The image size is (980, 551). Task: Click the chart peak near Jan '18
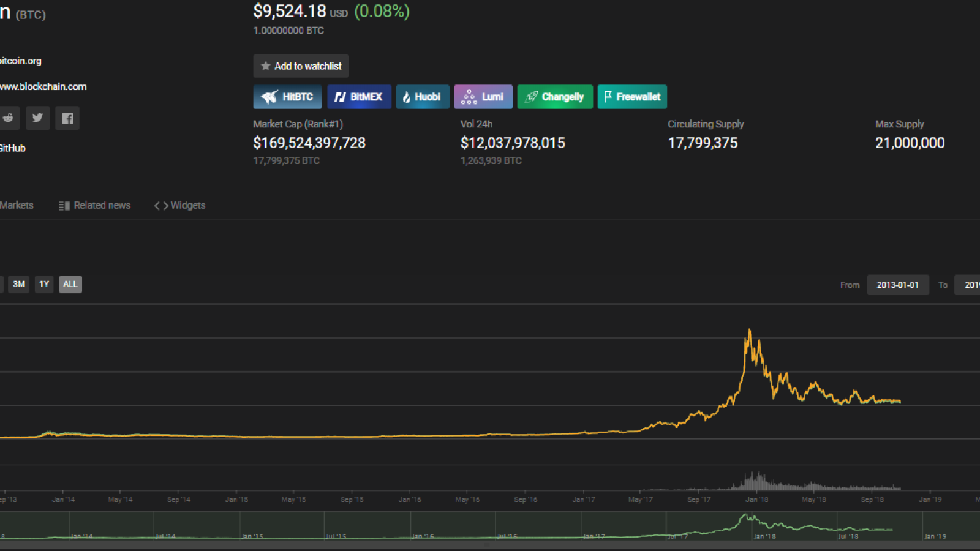click(749, 331)
